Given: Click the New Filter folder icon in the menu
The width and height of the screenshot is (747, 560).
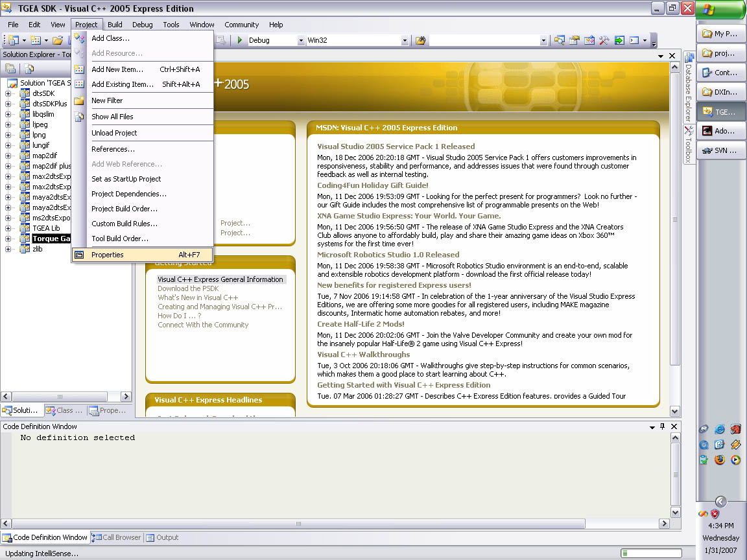Looking at the screenshot, I should pos(79,100).
